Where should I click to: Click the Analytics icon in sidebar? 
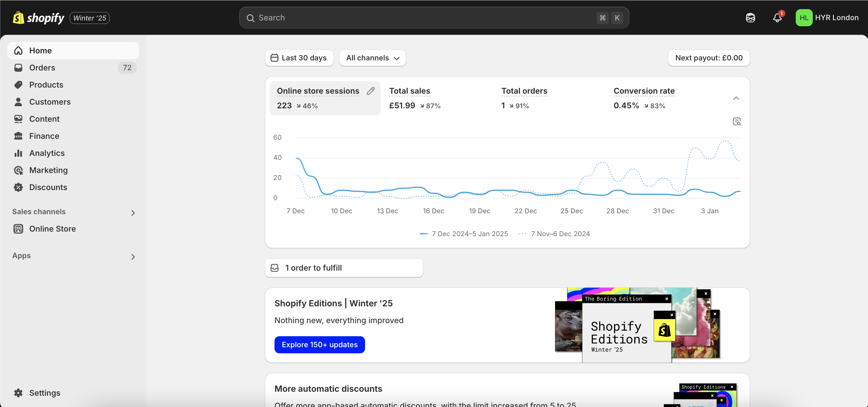coord(18,153)
